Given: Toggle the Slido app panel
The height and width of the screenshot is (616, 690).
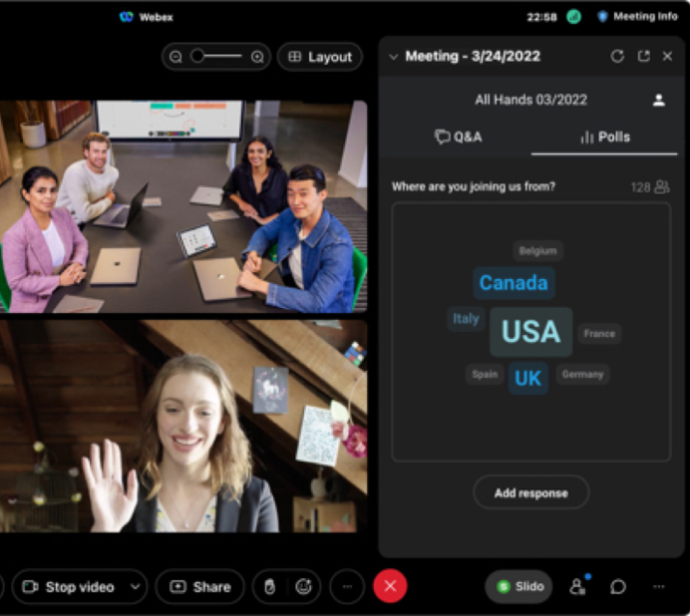Looking at the screenshot, I should point(518,587).
